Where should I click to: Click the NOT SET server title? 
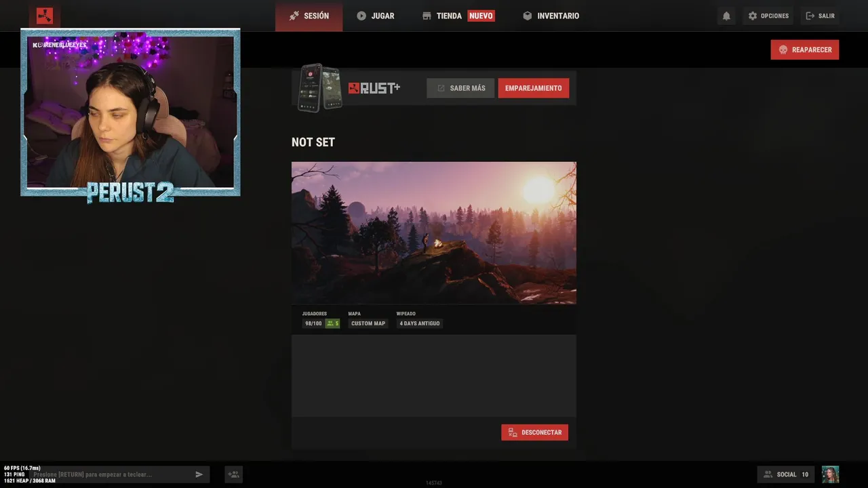click(x=313, y=142)
